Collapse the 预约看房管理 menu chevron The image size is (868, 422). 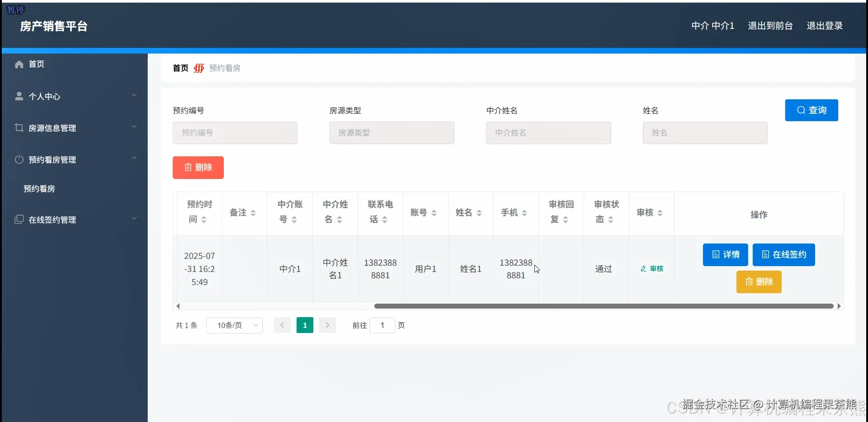coord(134,158)
